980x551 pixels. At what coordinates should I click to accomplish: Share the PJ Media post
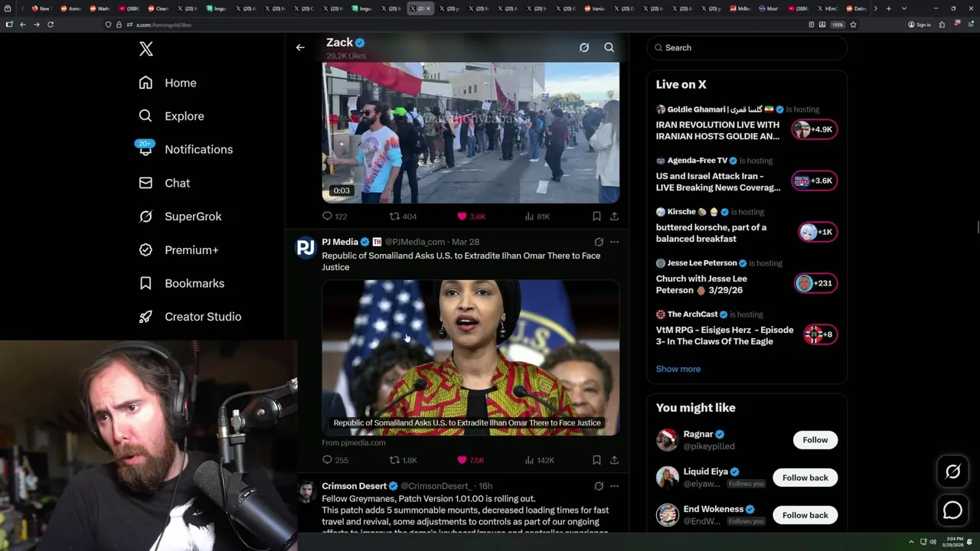pos(614,460)
